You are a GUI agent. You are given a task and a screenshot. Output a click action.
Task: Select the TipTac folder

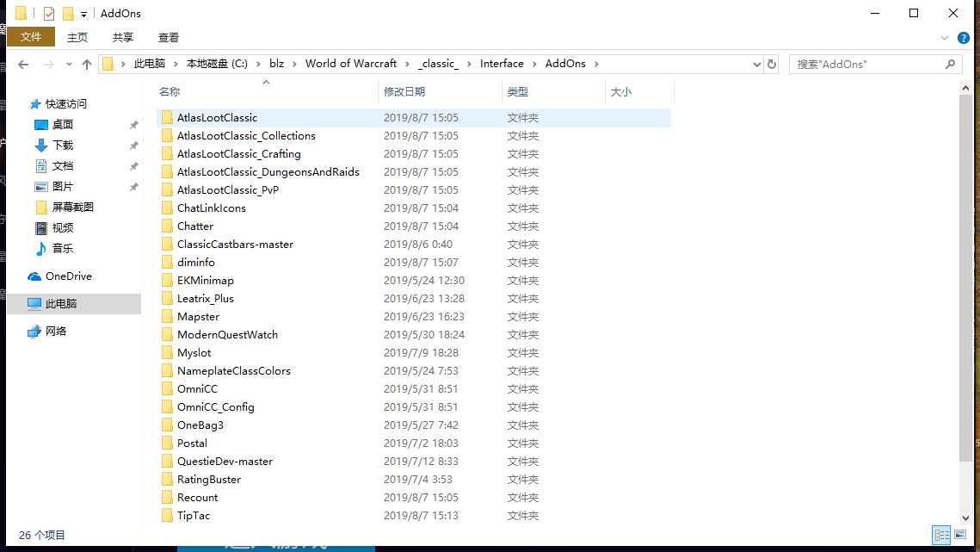(x=193, y=516)
